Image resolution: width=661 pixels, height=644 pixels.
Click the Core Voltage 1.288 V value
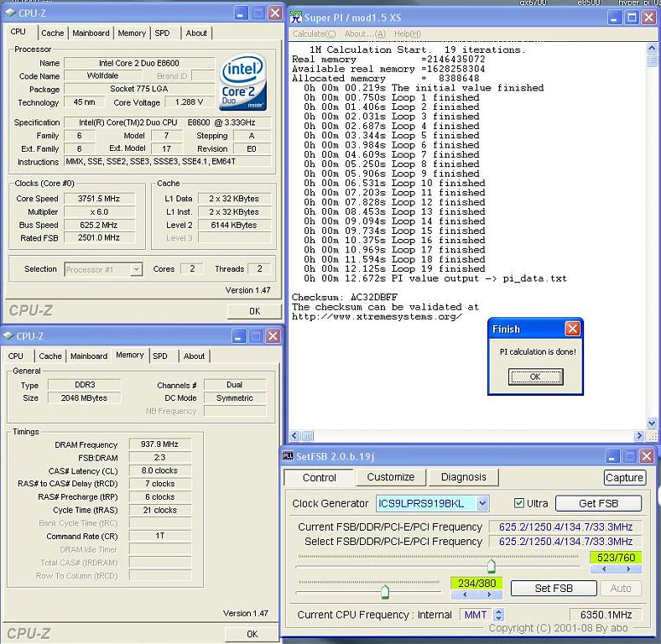[x=190, y=102]
